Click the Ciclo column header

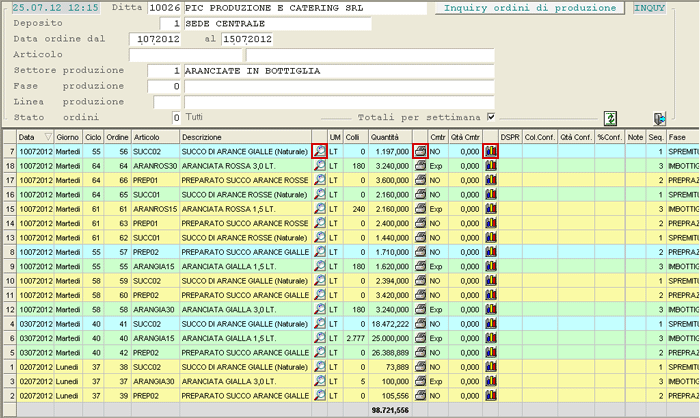click(93, 137)
